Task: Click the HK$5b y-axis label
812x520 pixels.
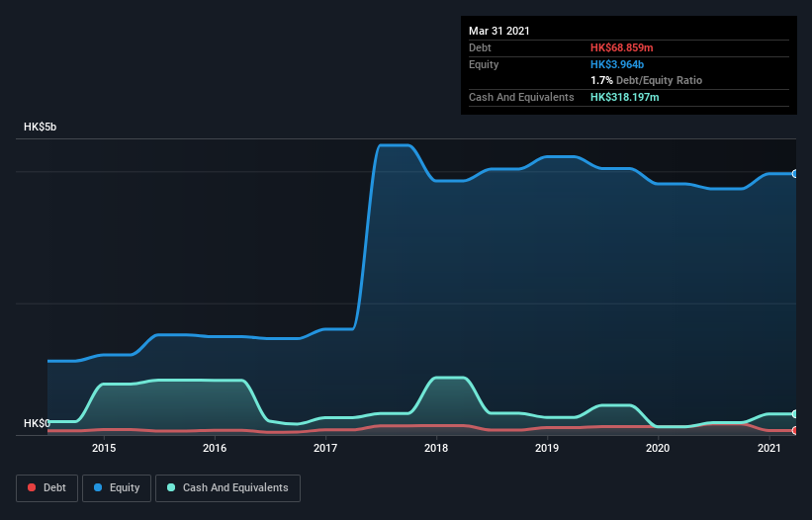Action: click(40, 127)
